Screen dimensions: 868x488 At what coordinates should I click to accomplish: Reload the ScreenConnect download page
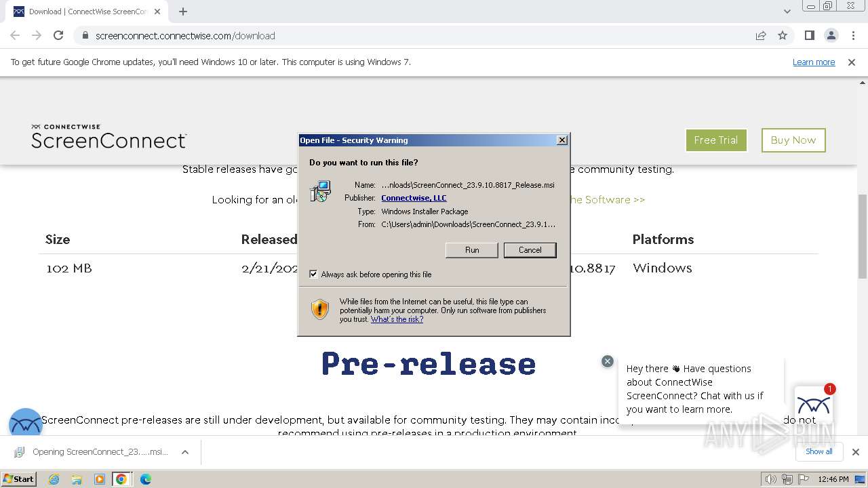[x=58, y=36]
